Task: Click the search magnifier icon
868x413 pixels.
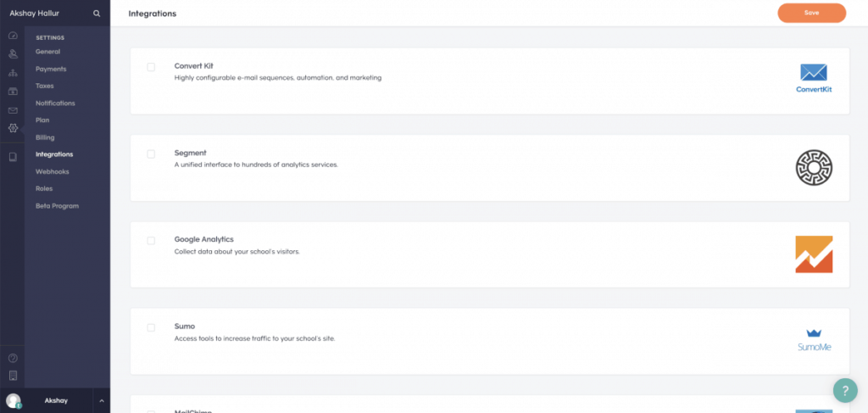Action: 97,14
